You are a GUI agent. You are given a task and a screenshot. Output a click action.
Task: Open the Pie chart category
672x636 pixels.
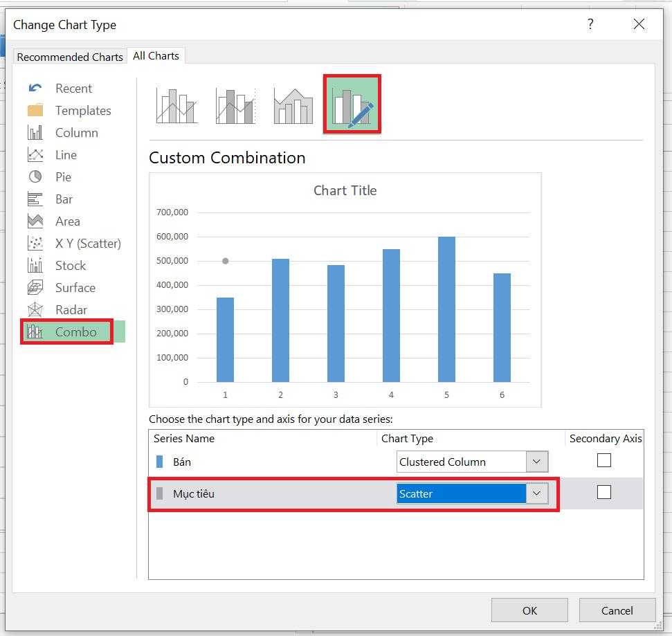[63, 177]
